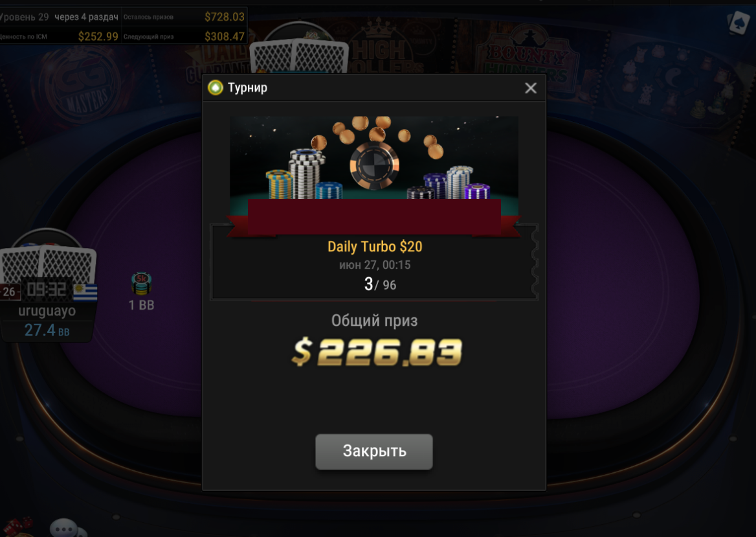Click the face-down cards of the top player
Screen dimensions: 756x537
(300, 56)
